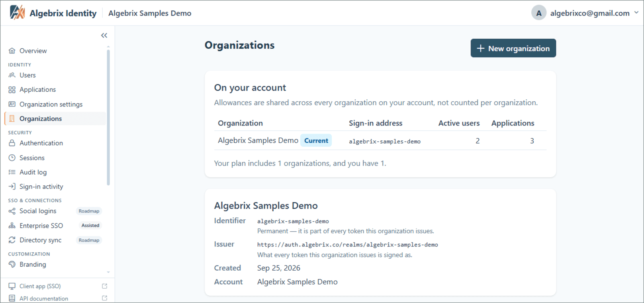Click the Client app (SSO) monitor icon

tap(12, 286)
